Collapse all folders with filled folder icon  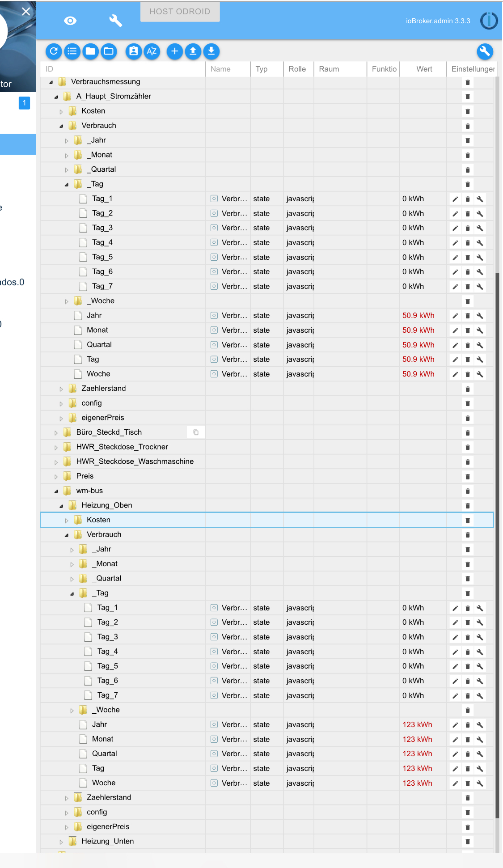pyautogui.click(x=90, y=51)
